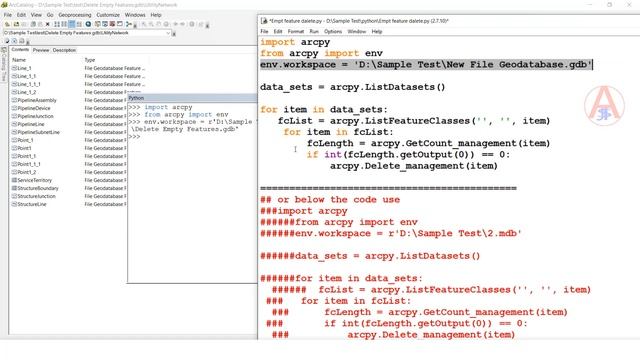Screen dimensions: 640x360
Task: Switch to Large Icons view mode
Action: 57,24
